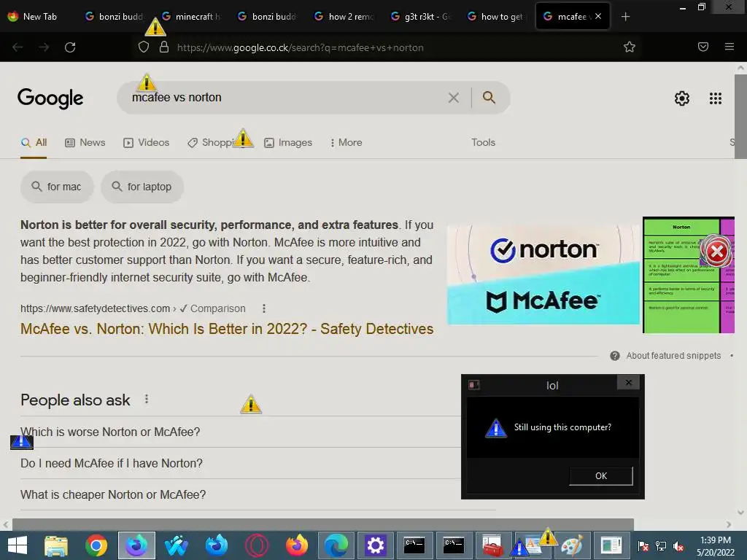Select the News search filter
Screen dimensions: 747x560
coord(85,142)
